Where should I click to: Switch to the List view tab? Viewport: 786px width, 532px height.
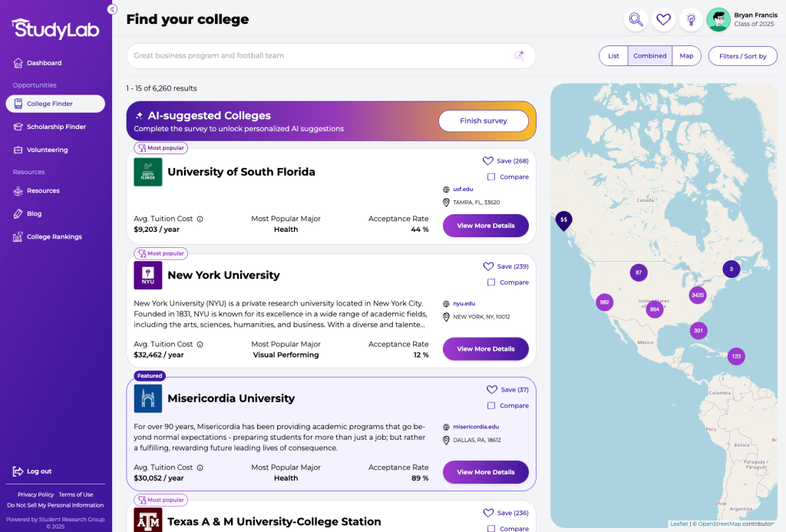613,56
